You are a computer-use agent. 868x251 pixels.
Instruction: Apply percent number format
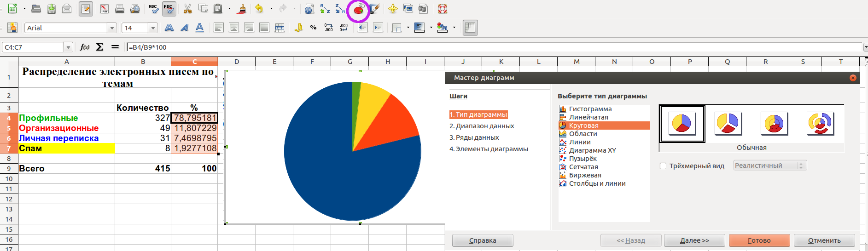pos(314,28)
